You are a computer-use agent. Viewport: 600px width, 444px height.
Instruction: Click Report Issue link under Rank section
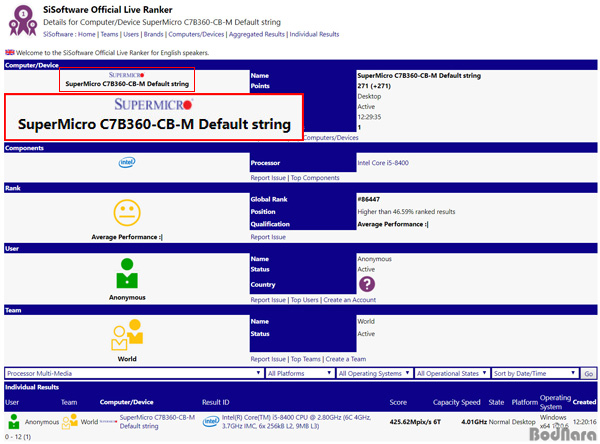268,237
